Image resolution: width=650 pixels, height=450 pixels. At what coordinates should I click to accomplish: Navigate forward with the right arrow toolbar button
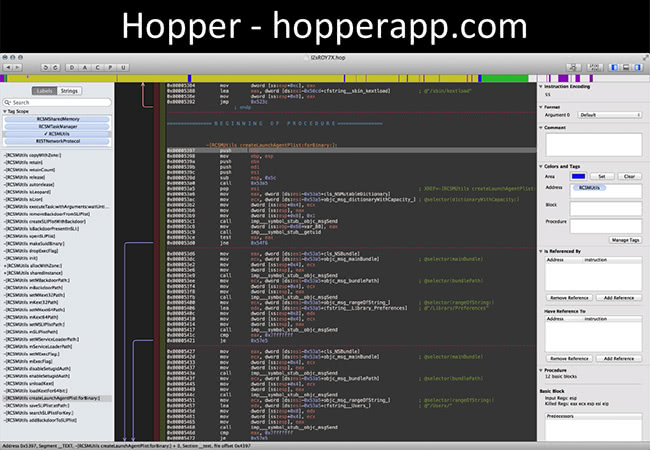(17, 67)
